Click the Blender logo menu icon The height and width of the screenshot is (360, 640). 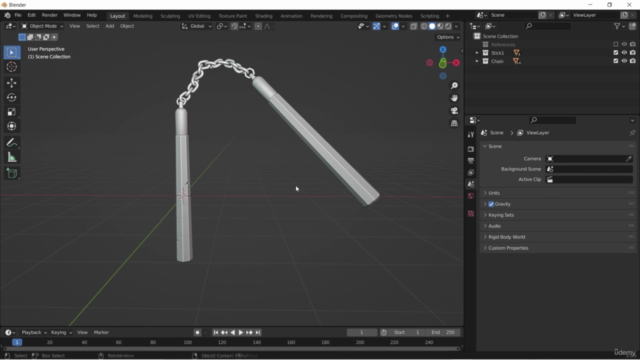(x=7, y=15)
